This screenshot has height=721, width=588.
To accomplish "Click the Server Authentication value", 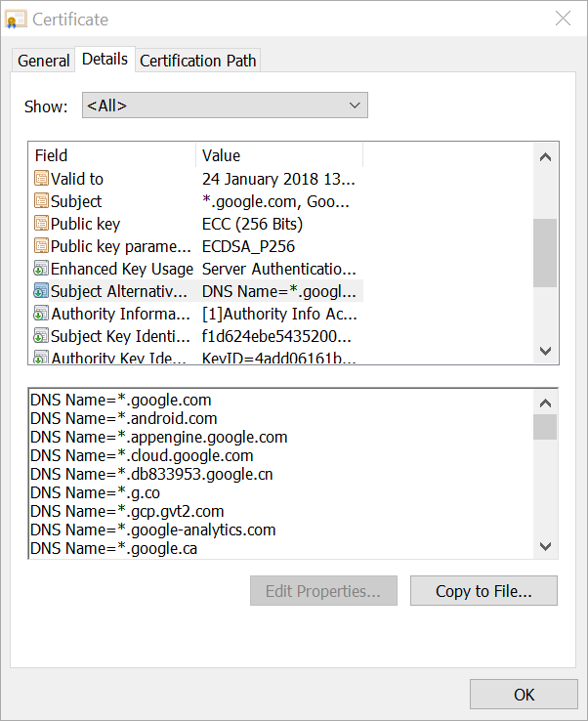I will click(x=279, y=269).
